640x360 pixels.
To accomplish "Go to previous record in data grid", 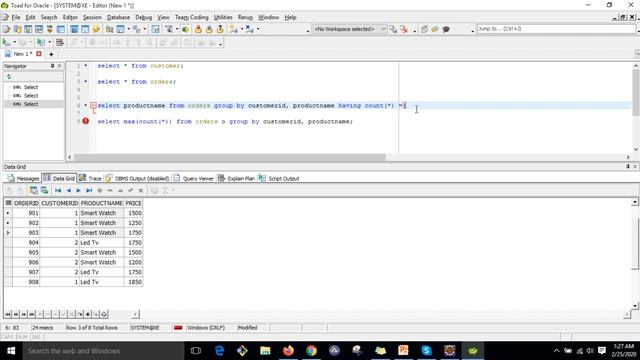I will tap(68, 190).
